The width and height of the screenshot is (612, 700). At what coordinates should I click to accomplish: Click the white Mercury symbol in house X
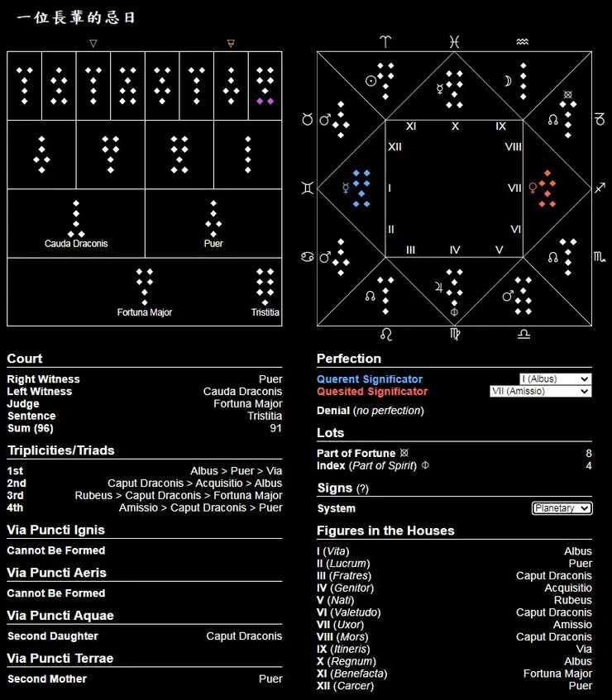pos(440,88)
